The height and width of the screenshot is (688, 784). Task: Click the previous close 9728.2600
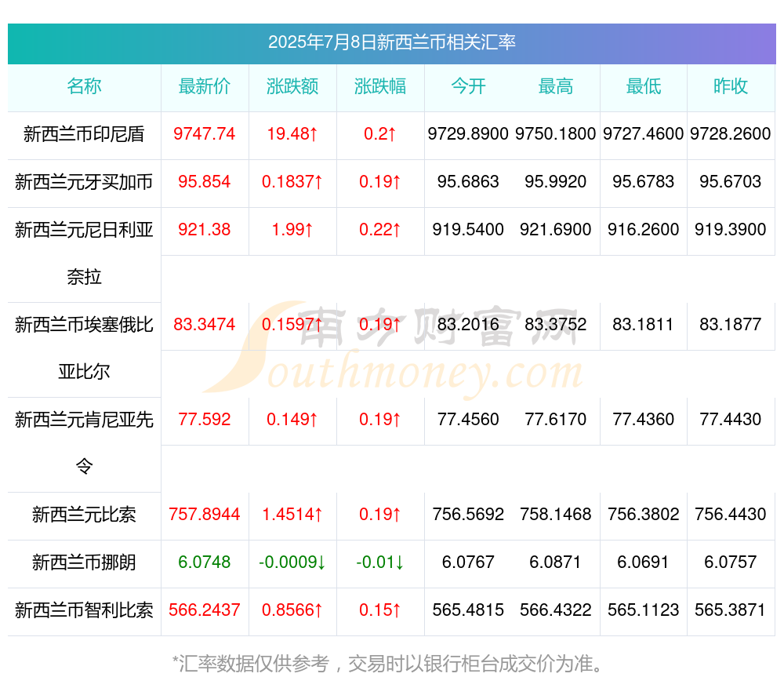click(x=731, y=133)
